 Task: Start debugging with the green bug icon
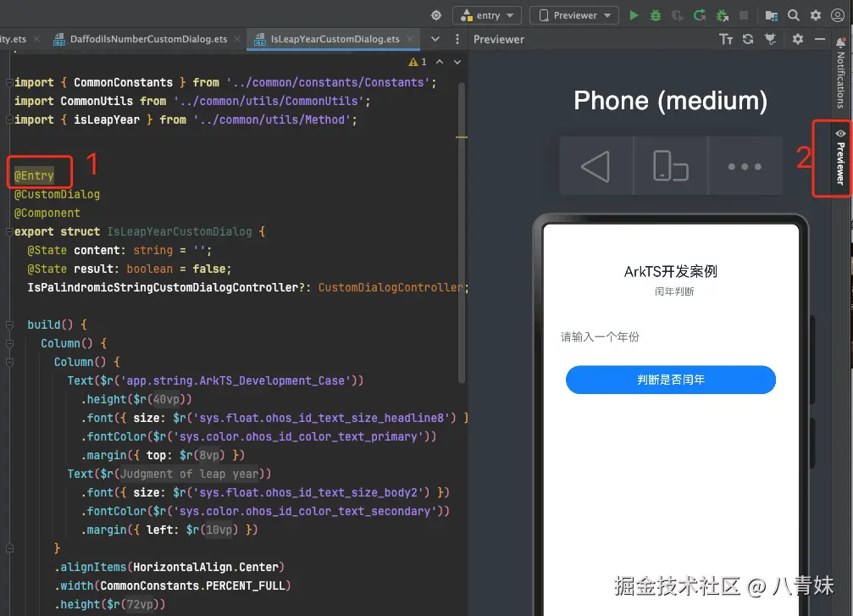tap(656, 15)
